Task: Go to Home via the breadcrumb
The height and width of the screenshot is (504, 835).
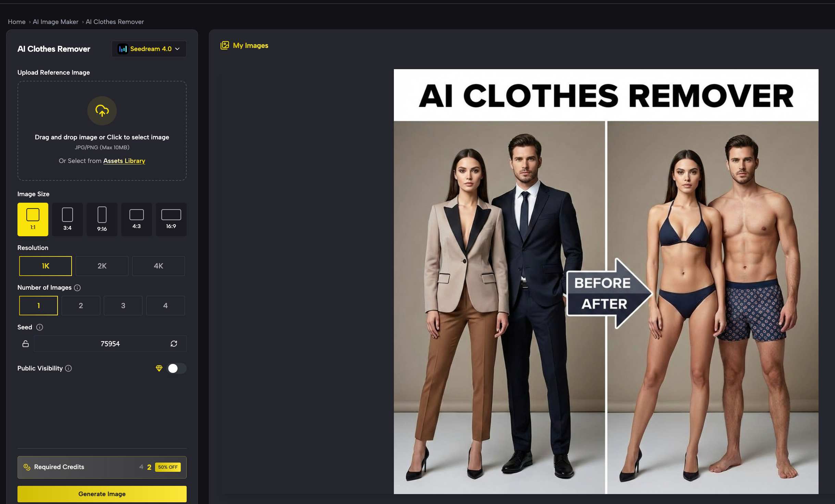Action: click(x=16, y=22)
